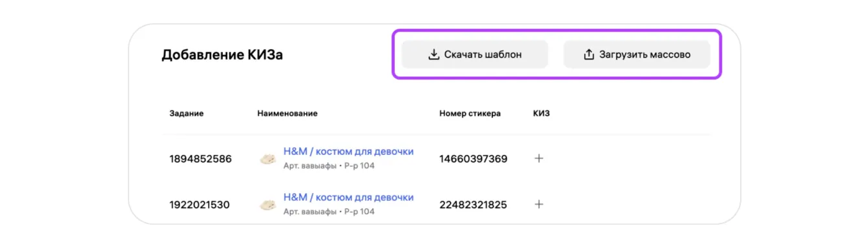Click the Загрузить массово button label
868x248 pixels.
[x=645, y=55]
